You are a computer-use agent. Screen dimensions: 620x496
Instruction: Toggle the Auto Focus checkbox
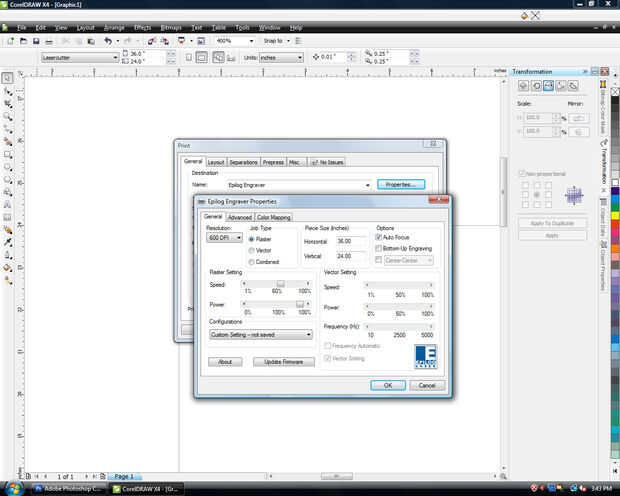pos(378,237)
